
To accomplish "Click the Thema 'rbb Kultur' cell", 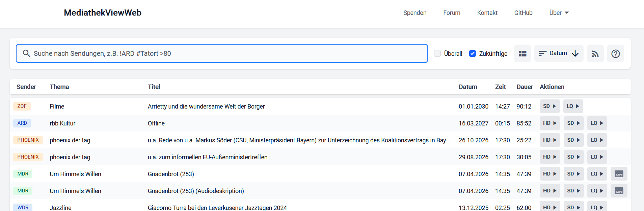I will coord(62,123).
